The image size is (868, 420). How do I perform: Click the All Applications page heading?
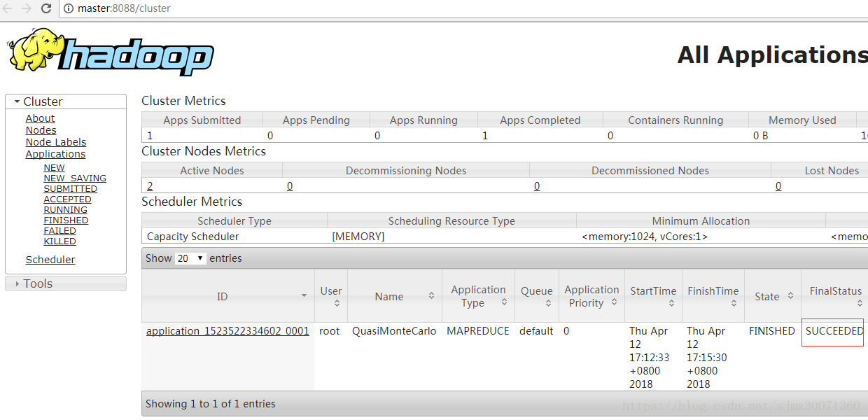click(x=772, y=55)
